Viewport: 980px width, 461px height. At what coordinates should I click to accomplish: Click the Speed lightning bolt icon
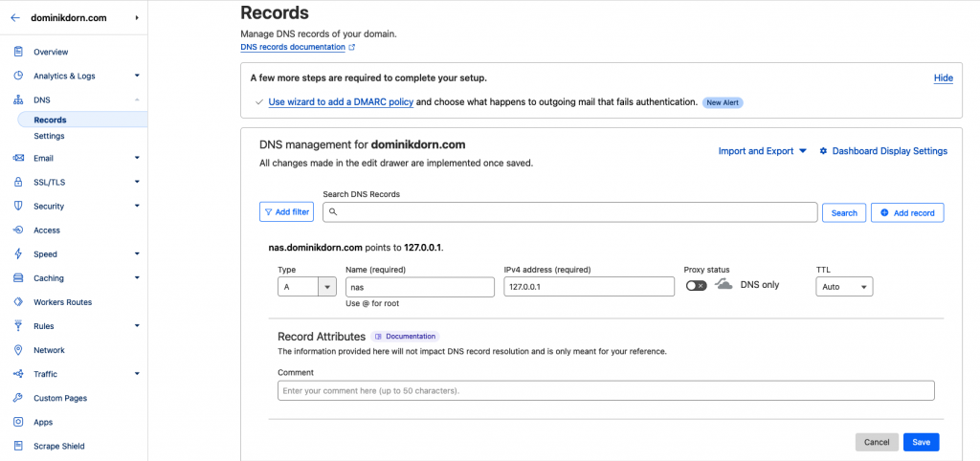tap(18, 254)
